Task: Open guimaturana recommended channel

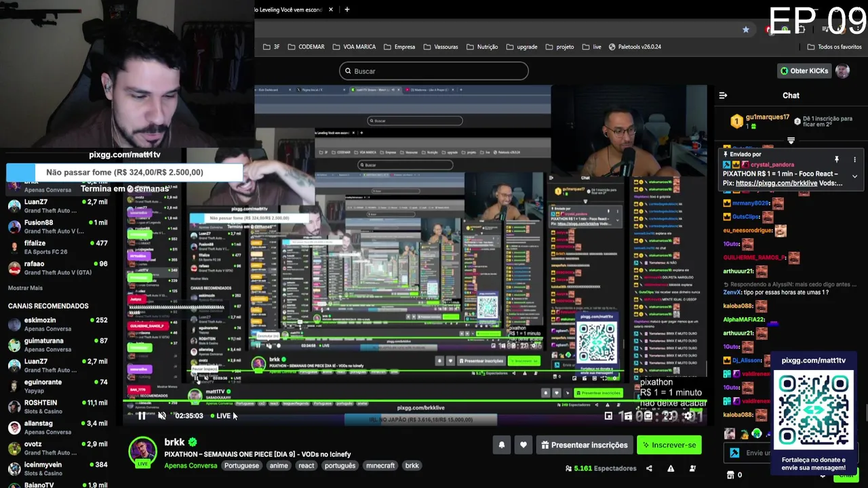Action: click(57, 345)
